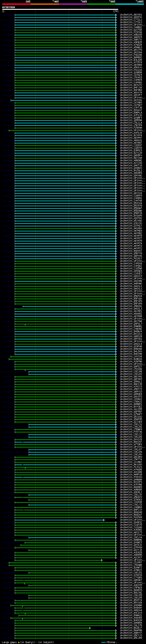Viewport: 146px width, 644px height.
Task: Select hit label UniRef100_Q7RVQ9
Action: click(131, 548)
